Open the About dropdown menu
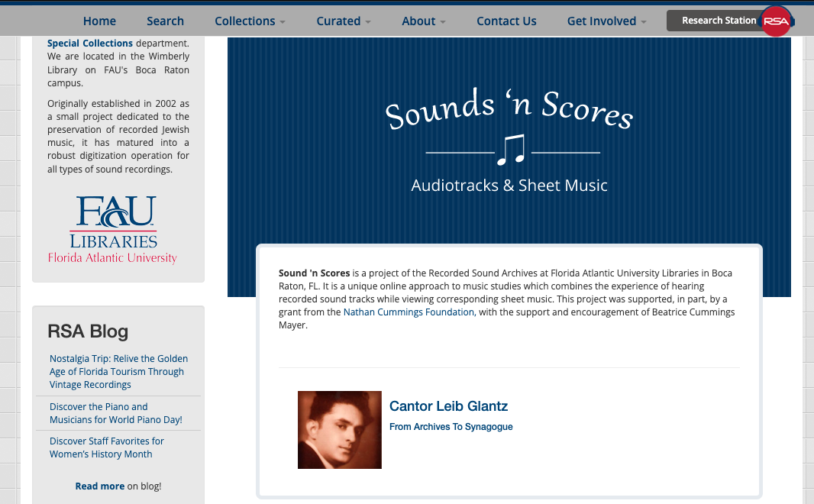This screenshot has width=814, height=504. tap(423, 21)
